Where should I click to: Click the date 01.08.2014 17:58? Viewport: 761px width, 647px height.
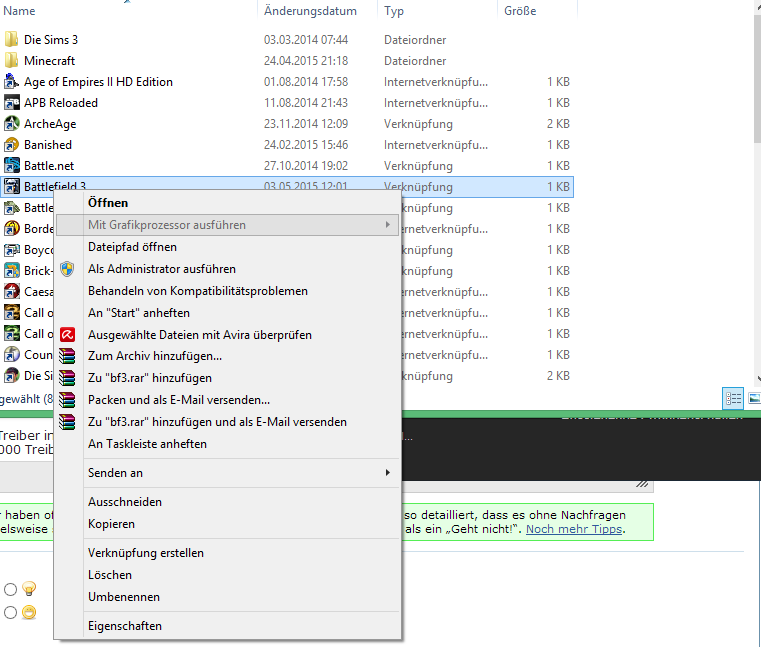[306, 82]
